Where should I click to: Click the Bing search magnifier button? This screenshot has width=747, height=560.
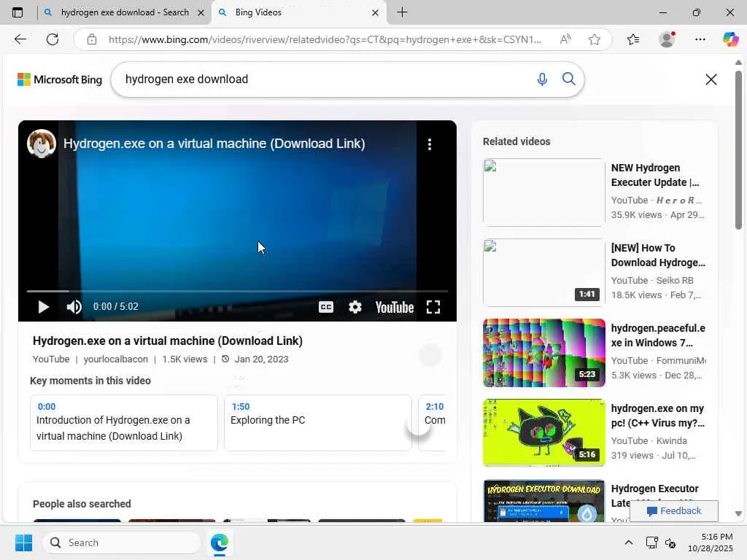coord(569,79)
